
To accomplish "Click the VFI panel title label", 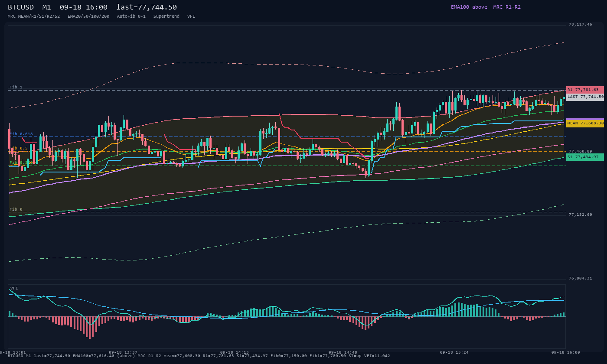I will point(14,288).
